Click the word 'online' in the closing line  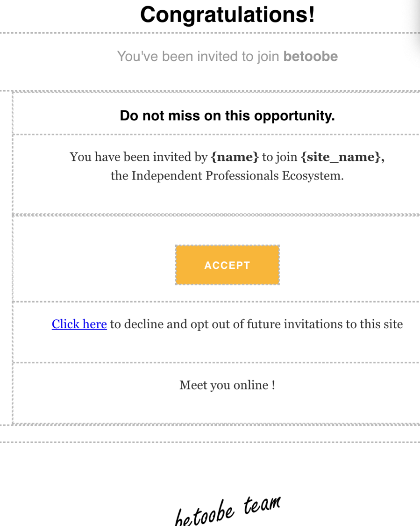251,385
